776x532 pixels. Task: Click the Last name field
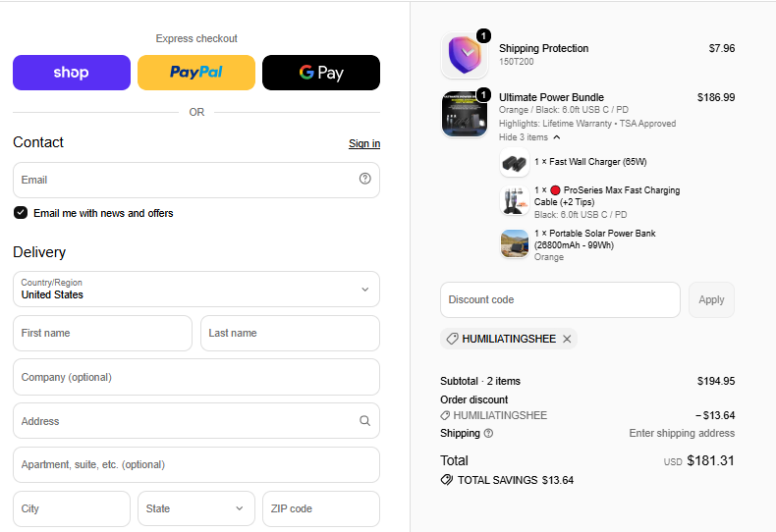290,334
